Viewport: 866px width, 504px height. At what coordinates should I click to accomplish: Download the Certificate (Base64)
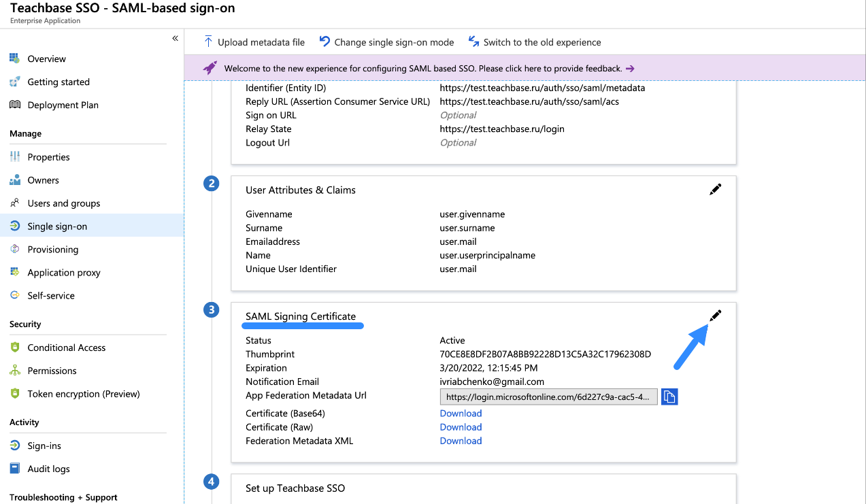[x=461, y=413]
